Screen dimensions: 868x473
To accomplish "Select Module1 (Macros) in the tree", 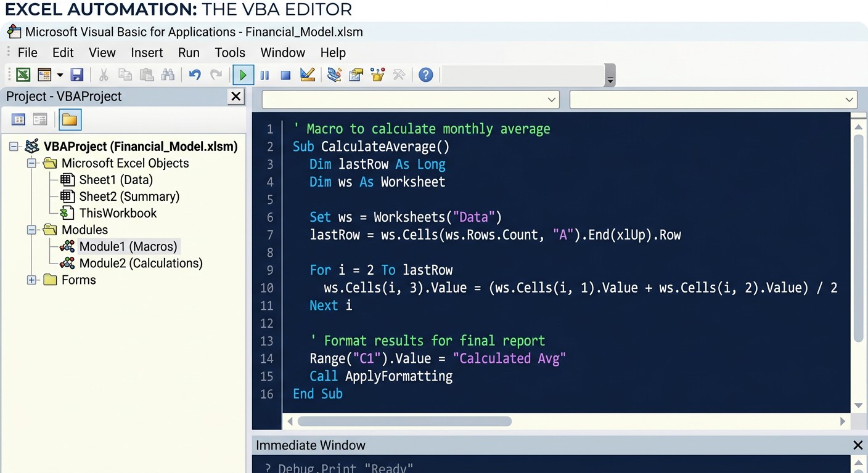I will [128, 246].
